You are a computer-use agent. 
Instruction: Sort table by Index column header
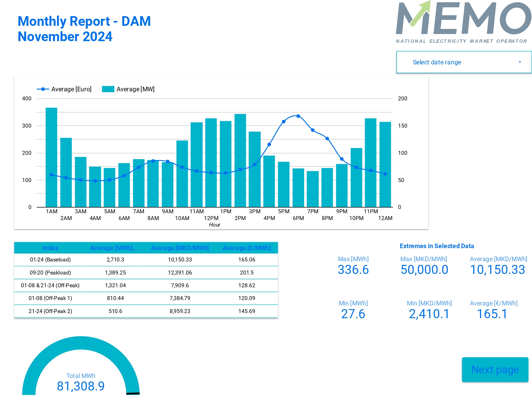[x=50, y=248]
